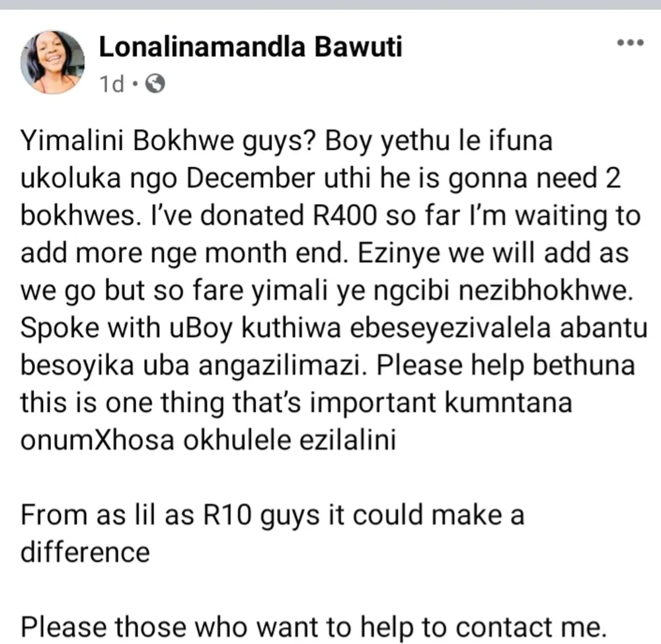The image size is (661, 644).
Task: Click the globe public audience icon
Action: 155,83
